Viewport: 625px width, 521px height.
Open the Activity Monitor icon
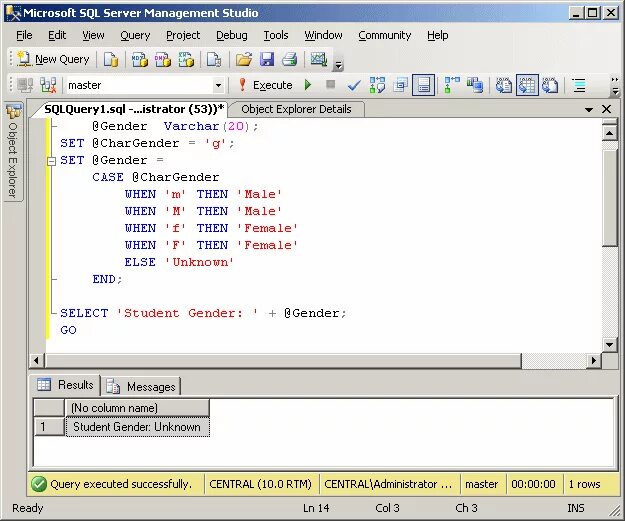[x=319, y=60]
